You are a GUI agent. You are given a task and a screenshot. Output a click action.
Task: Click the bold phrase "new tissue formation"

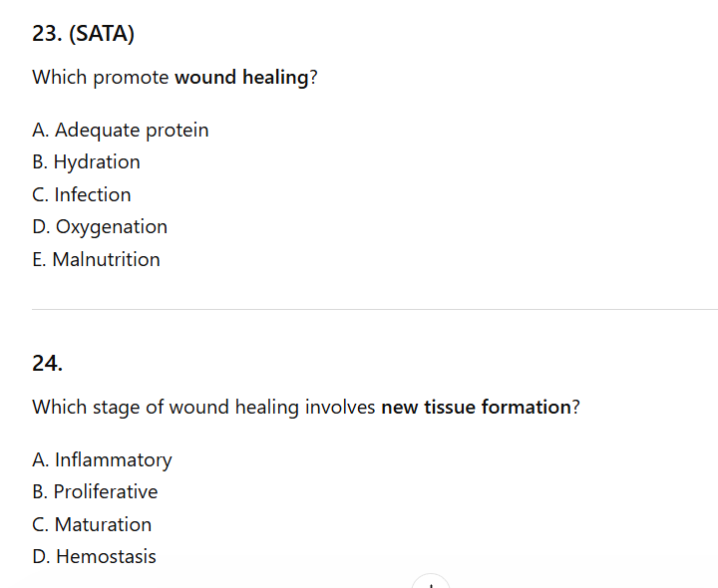[476, 407]
